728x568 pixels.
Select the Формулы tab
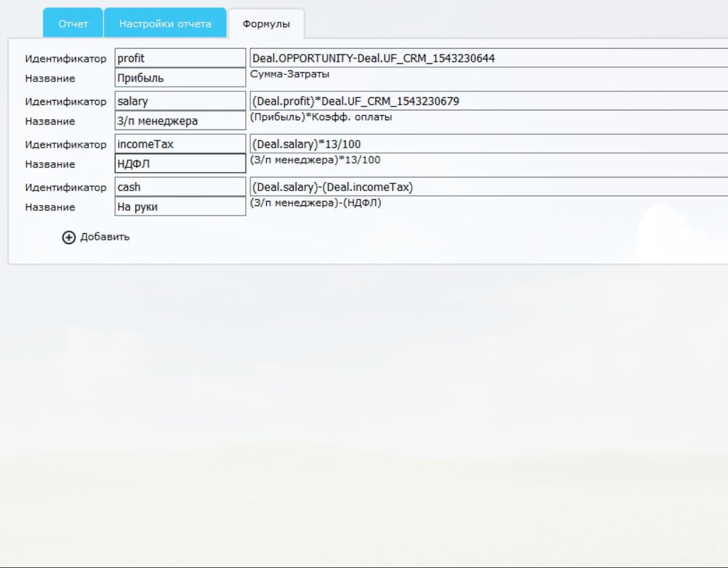click(x=266, y=24)
